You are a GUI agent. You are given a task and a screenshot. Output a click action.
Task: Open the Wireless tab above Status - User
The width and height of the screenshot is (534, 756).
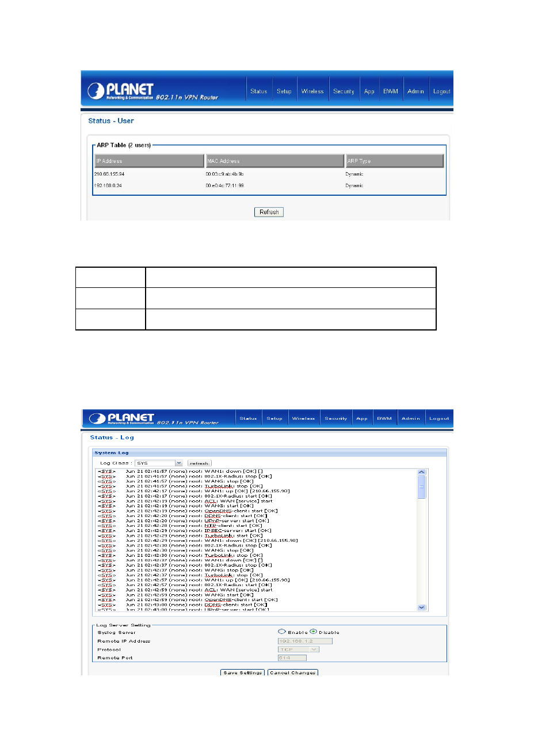coord(312,91)
